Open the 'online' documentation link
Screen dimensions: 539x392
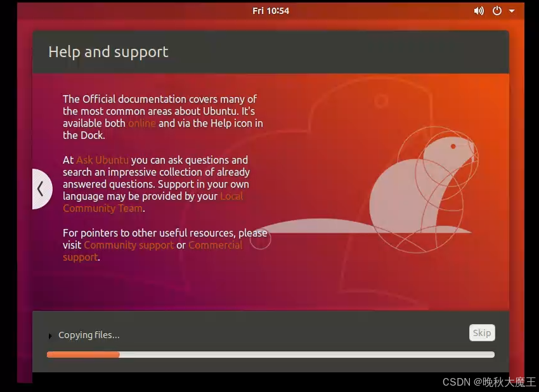(x=142, y=123)
